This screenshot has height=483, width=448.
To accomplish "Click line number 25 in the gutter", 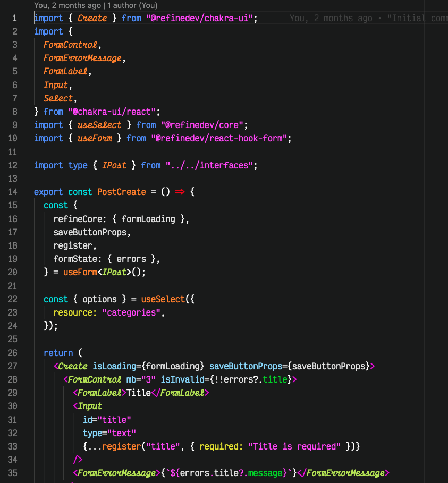I will click(x=12, y=339).
